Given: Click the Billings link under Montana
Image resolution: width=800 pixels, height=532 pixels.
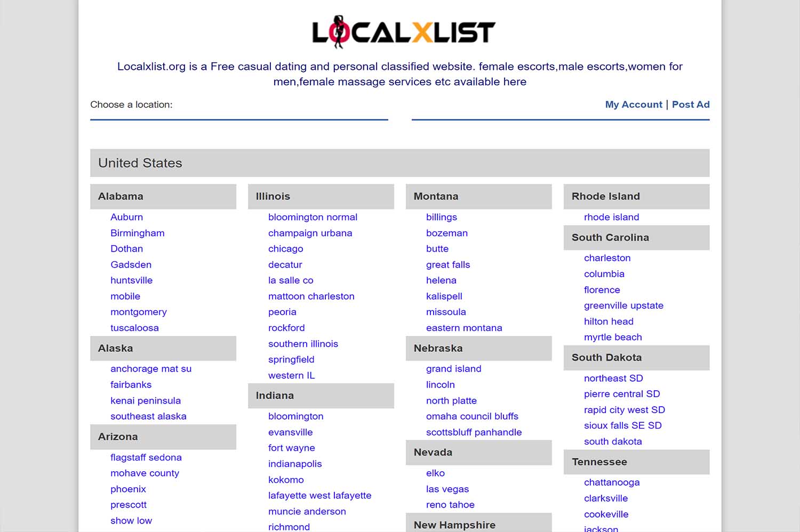Looking at the screenshot, I should pos(442,217).
